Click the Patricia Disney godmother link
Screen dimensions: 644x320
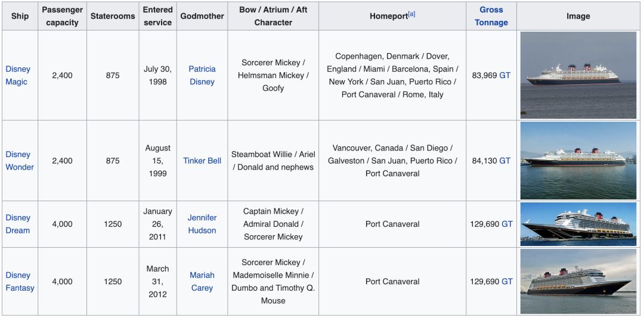tap(202, 75)
